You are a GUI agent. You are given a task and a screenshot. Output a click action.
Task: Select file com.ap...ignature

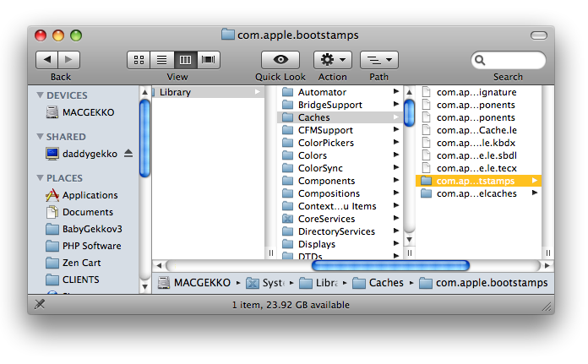pos(478,92)
